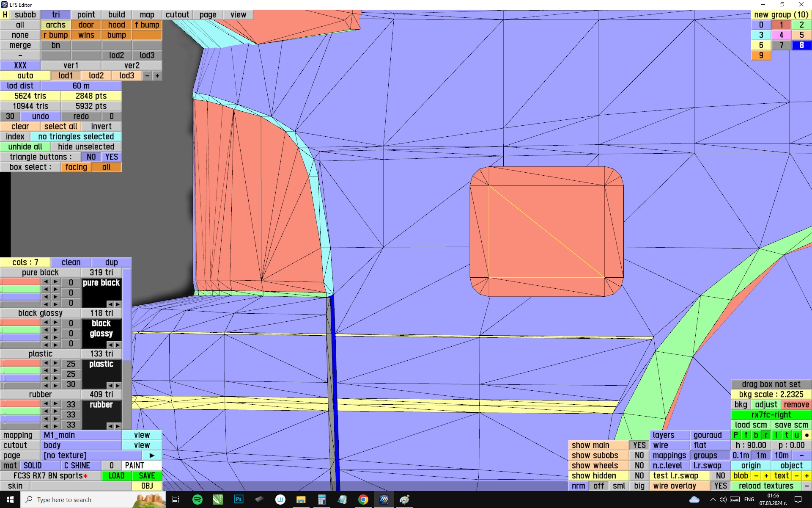
Task: Open the body cutout selector
Action: [81, 445]
